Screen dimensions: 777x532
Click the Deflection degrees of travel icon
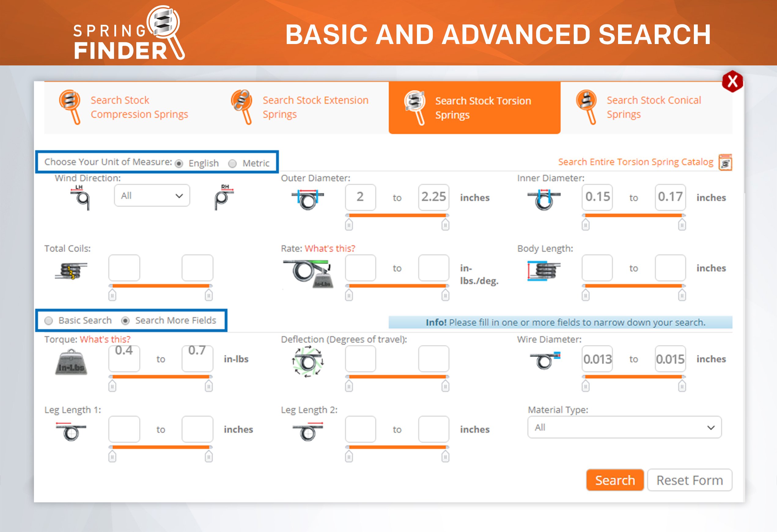click(307, 362)
